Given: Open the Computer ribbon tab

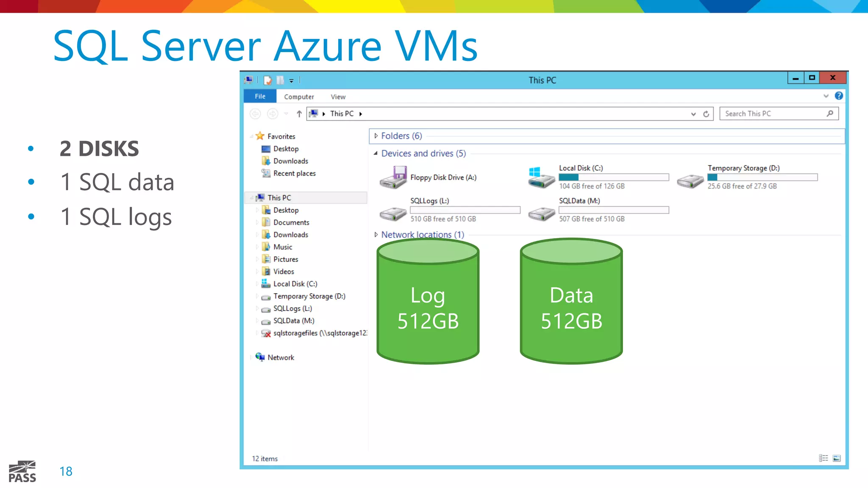Looking at the screenshot, I should [299, 97].
